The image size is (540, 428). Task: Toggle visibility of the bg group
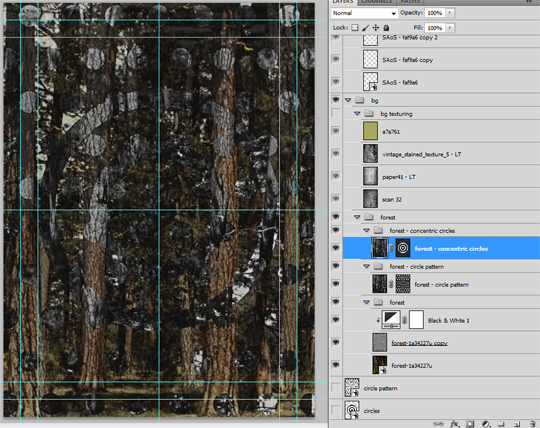point(336,100)
